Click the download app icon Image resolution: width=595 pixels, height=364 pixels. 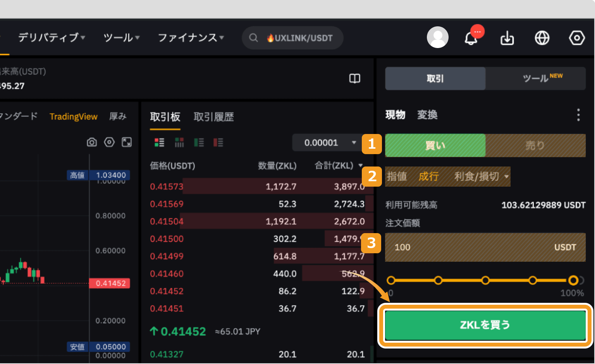[507, 38]
